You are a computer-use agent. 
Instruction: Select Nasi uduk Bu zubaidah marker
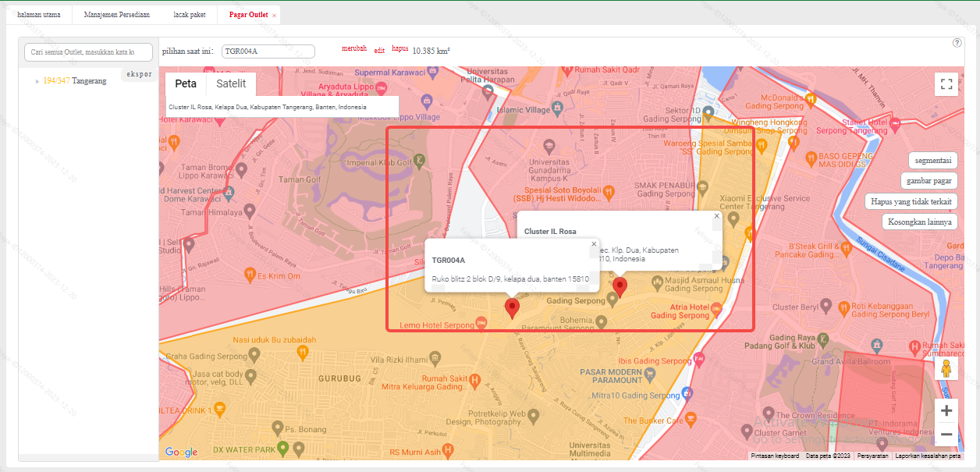click(x=303, y=353)
